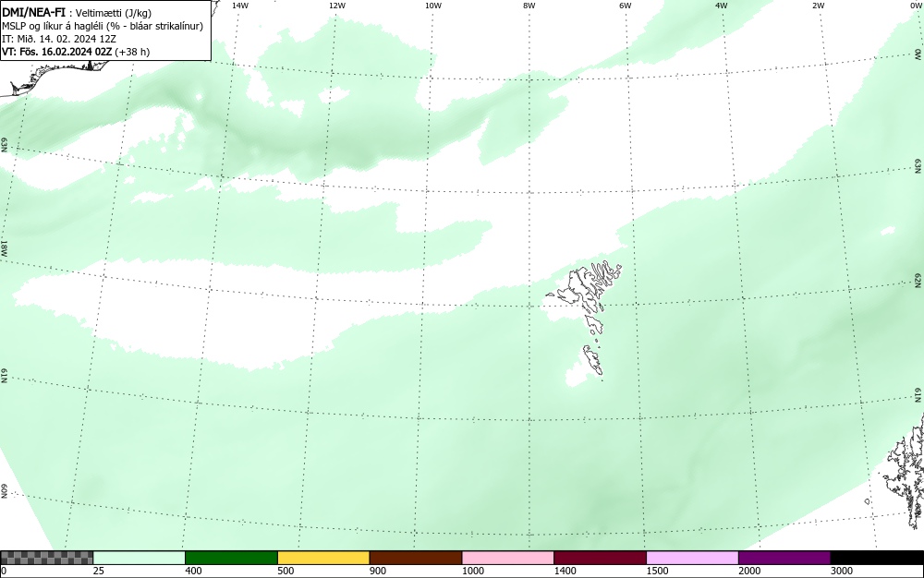Image resolution: width=924 pixels, height=578 pixels.
Task: Click the legend value "1400"
Action: [x=565, y=571]
